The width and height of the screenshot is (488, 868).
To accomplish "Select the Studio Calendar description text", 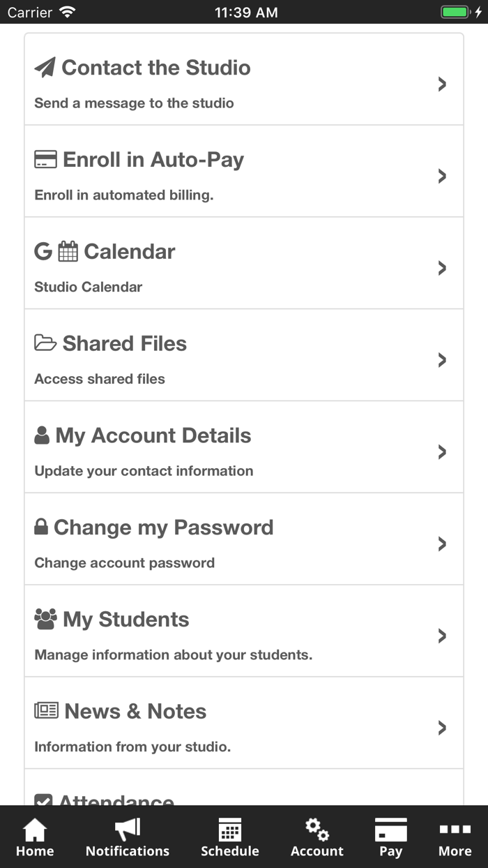I will 89,287.
